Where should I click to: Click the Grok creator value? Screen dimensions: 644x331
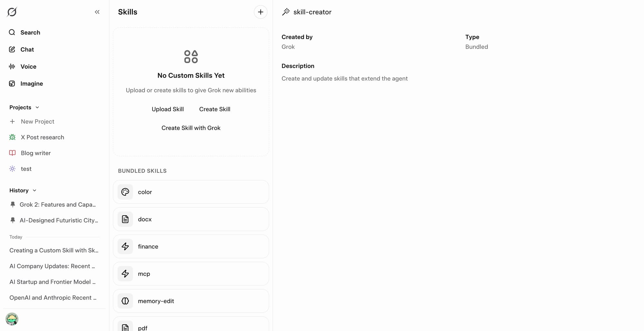[x=288, y=47]
